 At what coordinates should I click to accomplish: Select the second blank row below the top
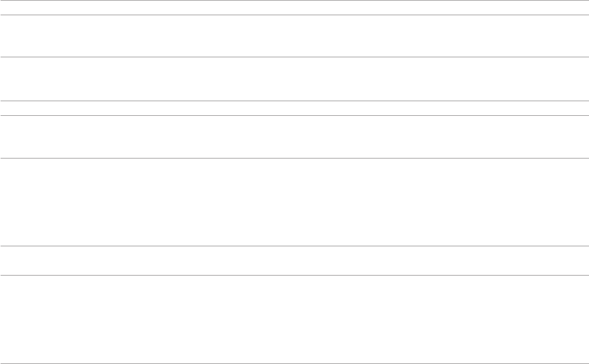point(294,36)
